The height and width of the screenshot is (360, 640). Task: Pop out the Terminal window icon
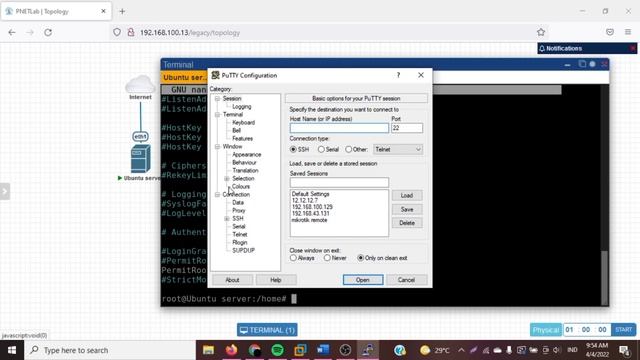582,64
